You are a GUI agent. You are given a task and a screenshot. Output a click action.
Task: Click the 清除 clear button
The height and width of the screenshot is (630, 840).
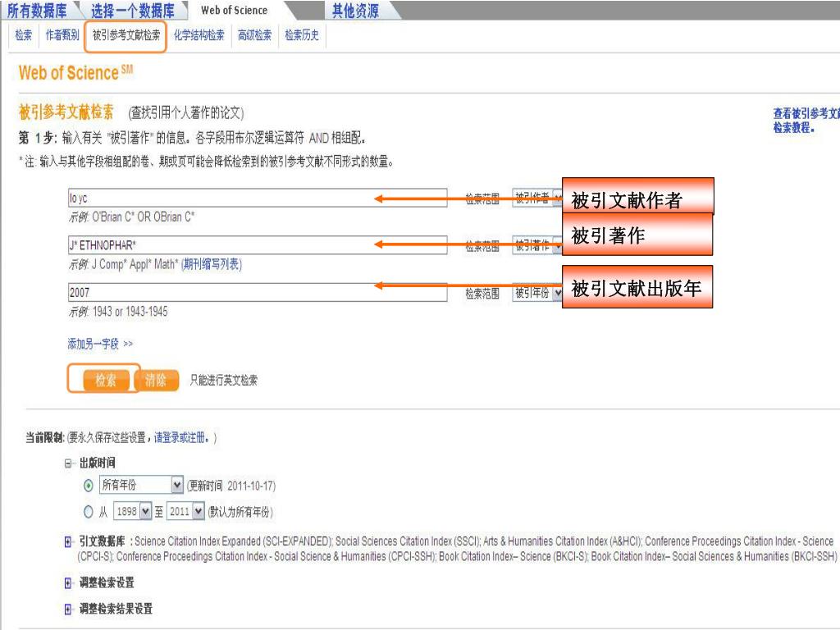click(x=156, y=380)
